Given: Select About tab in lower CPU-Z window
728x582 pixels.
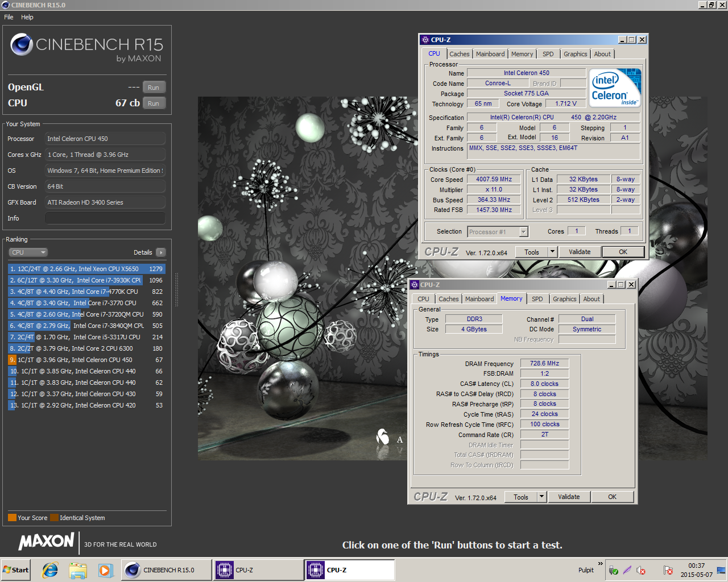Looking at the screenshot, I should click(x=591, y=299).
